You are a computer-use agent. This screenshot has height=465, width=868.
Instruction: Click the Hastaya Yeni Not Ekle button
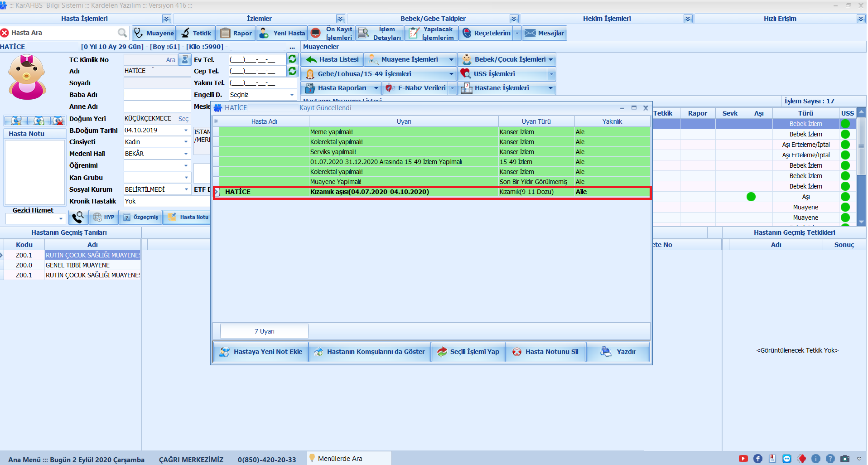261,352
